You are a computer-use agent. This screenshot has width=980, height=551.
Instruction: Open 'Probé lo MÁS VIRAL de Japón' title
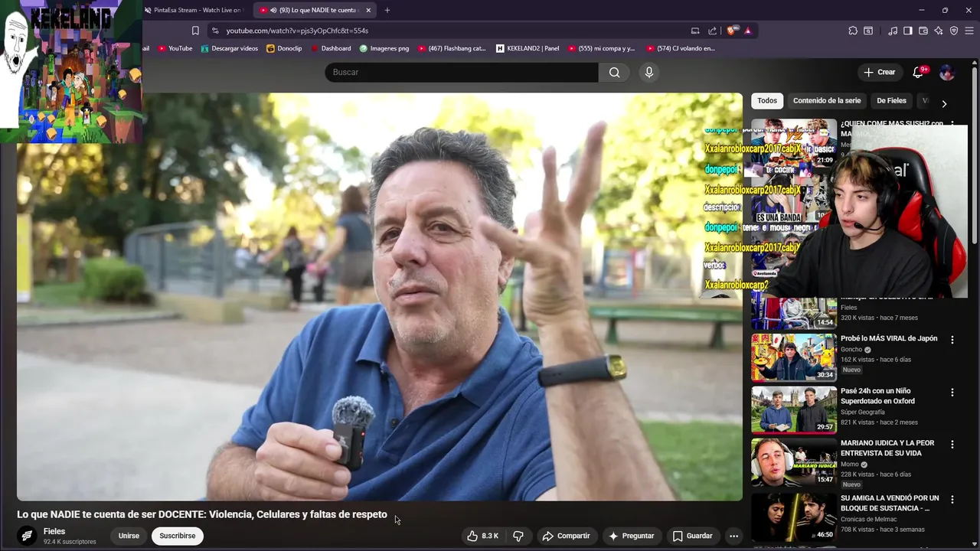click(x=889, y=338)
